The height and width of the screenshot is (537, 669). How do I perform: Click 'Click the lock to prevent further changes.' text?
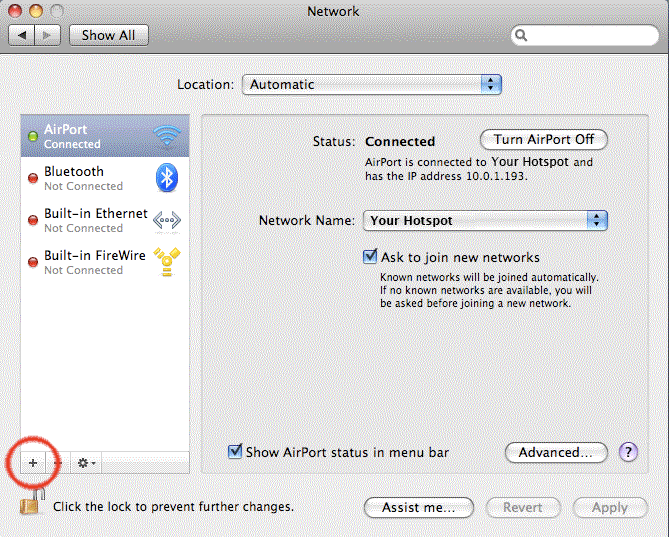[173, 506]
